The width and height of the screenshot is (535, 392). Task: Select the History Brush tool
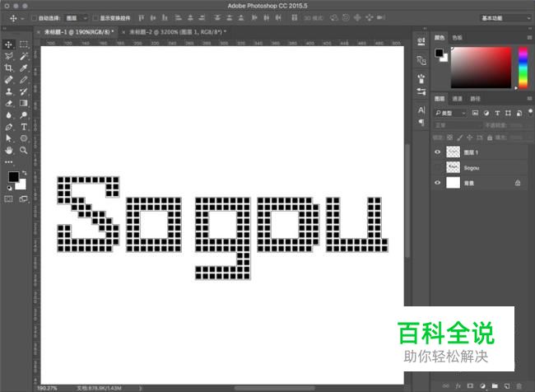(x=24, y=91)
